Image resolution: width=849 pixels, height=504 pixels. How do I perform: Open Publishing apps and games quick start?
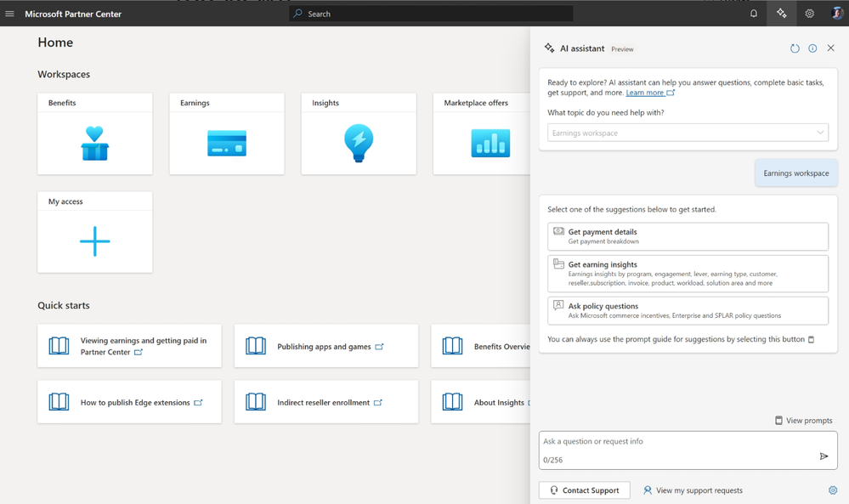pyautogui.click(x=326, y=346)
